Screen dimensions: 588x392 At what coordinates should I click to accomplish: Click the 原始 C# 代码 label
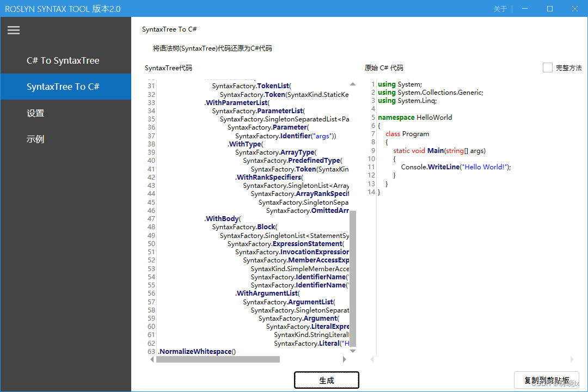pos(384,68)
